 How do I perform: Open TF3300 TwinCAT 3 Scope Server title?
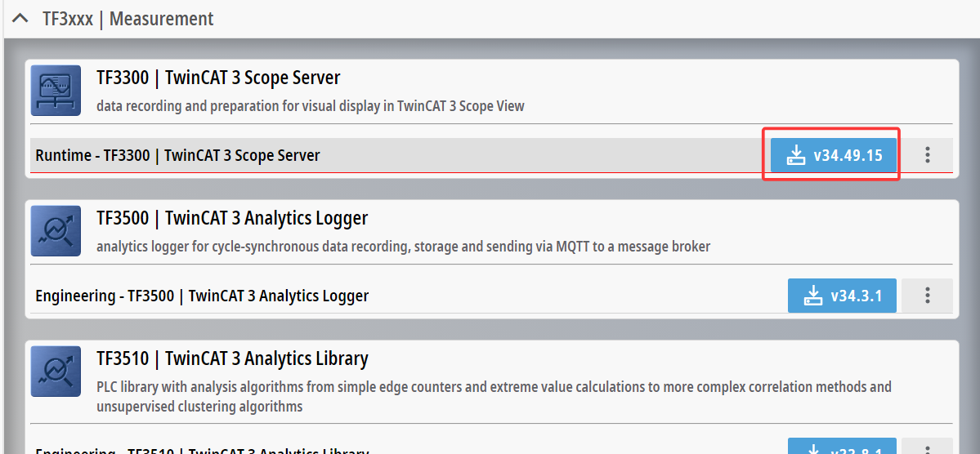pyautogui.click(x=218, y=78)
